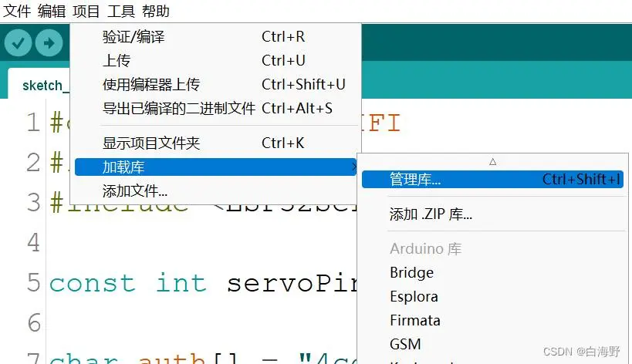Select the Bridge library
The width and height of the screenshot is (632, 364).
pos(492,272)
